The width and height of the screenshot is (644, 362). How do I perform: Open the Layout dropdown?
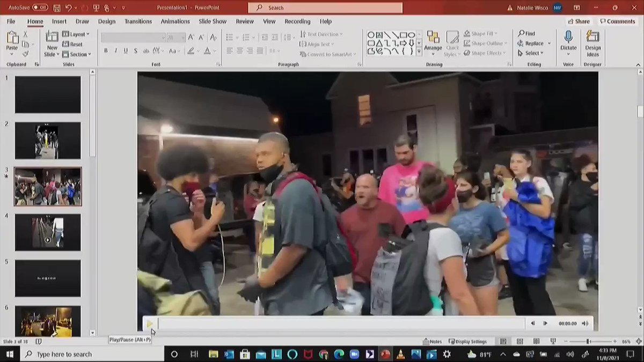click(76, 34)
